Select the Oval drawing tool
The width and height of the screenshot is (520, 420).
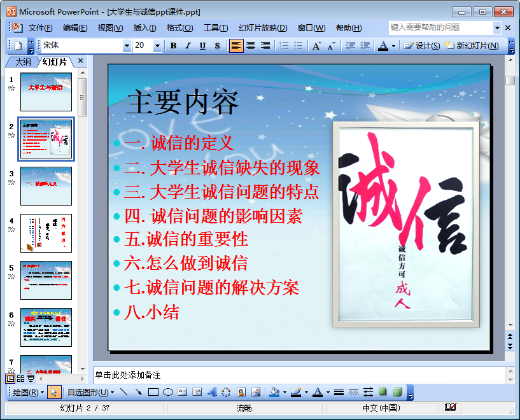pos(168,393)
